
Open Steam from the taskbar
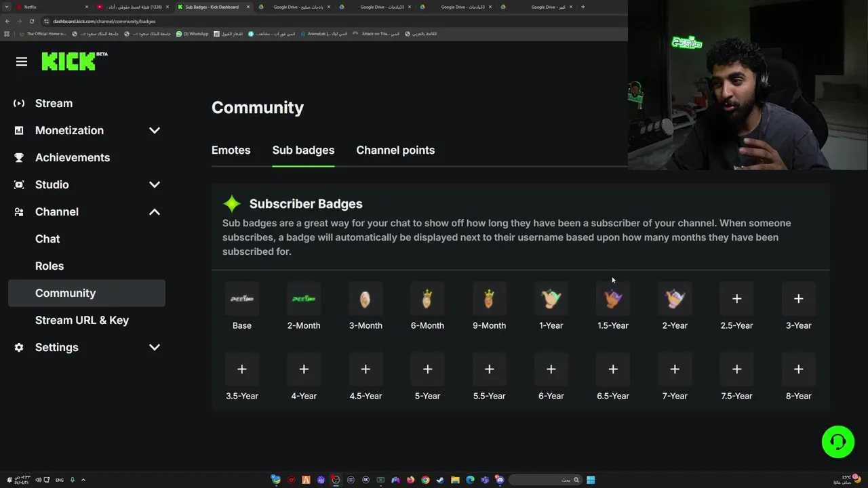pos(440,480)
